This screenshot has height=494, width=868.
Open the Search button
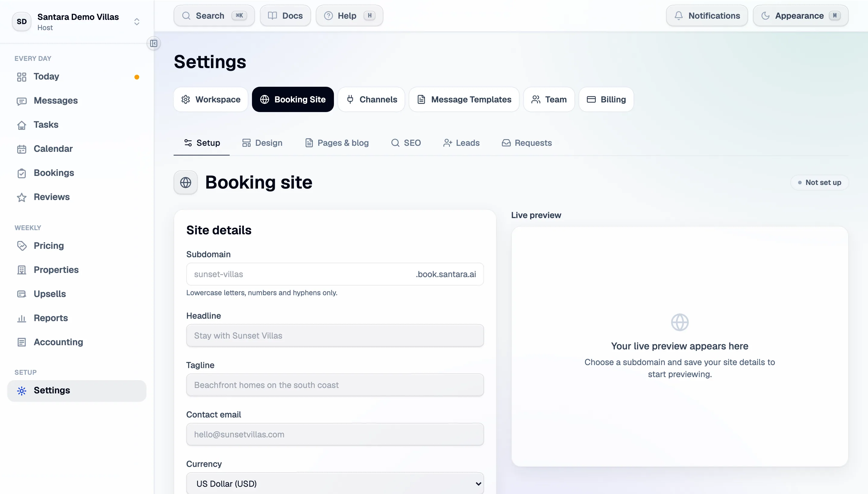pyautogui.click(x=214, y=16)
